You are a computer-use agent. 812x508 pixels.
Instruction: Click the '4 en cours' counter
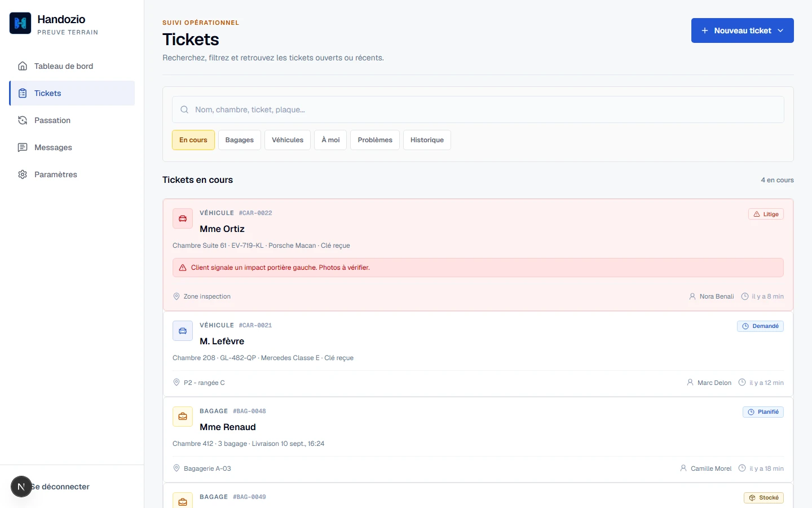pyautogui.click(x=777, y=180)
